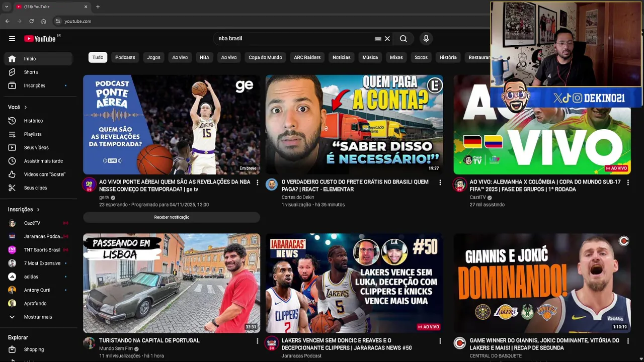Select the Música filter chip
The width and height of the screenshot is (644, 362).
[x=370, y=57]
